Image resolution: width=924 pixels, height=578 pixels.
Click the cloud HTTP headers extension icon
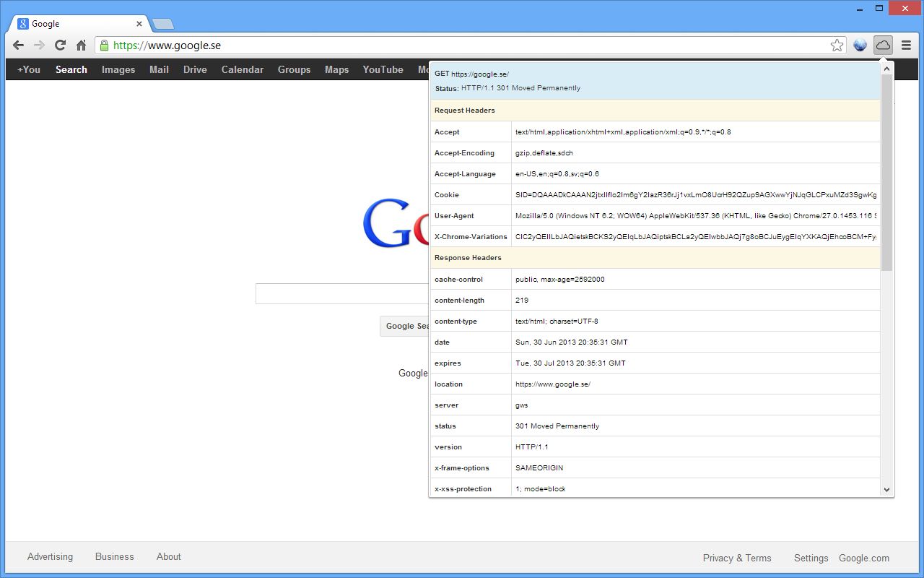click(883, 45)
